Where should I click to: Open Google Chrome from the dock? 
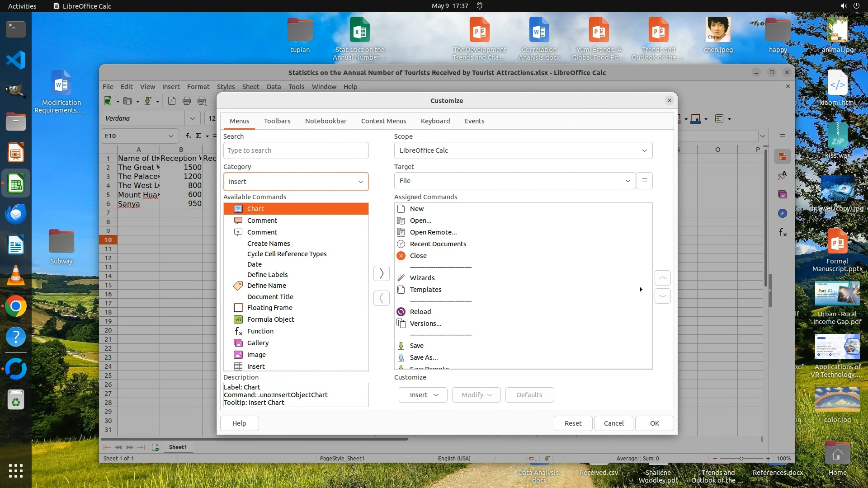click(16, 307)
